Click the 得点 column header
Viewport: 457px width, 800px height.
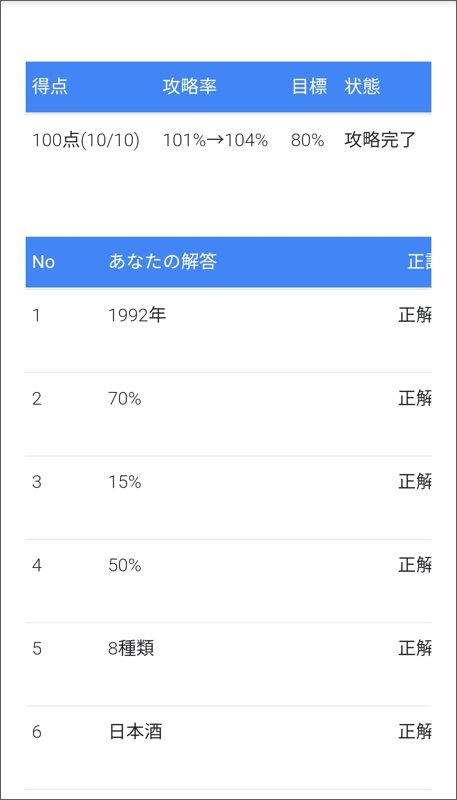[x=50, y=87]
